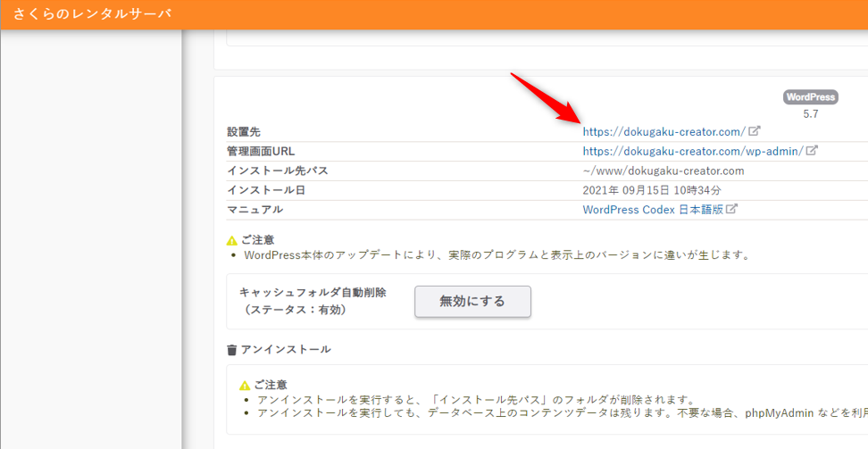The height and width of the screenshot is (449, 868).
Task: Click the WordPress badge label
Action: coord(811,97)
